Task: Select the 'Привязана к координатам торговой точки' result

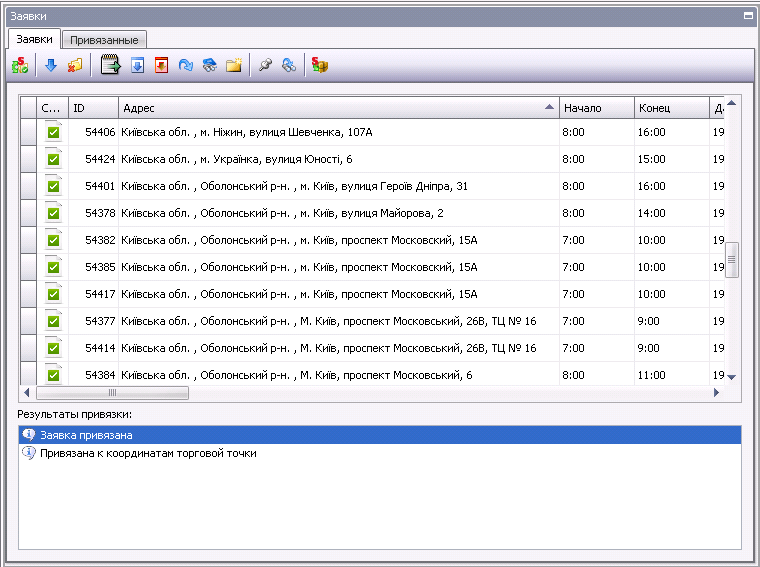Action: [148, 453]
